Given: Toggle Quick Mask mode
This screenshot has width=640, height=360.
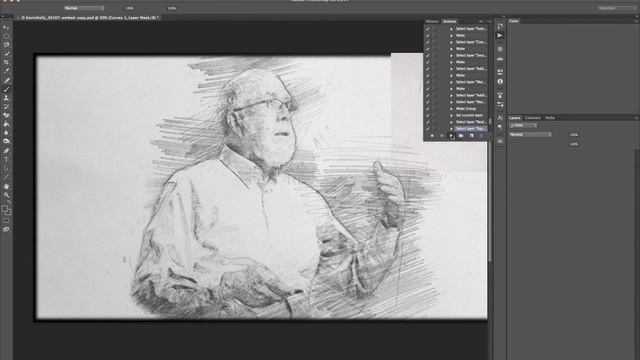Looking at the screenshot, I should tap(6, 221).
